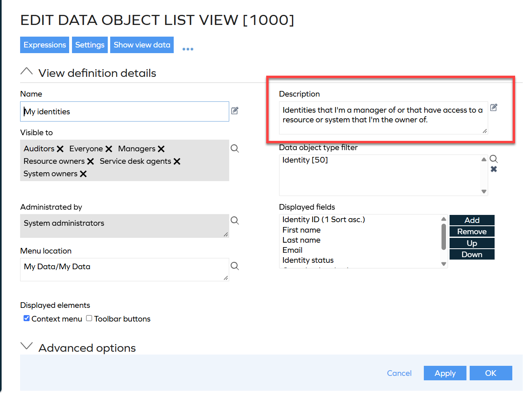Clear the Data object type filter selection
Screen dimensions: 532x396
tap(494, 169)
